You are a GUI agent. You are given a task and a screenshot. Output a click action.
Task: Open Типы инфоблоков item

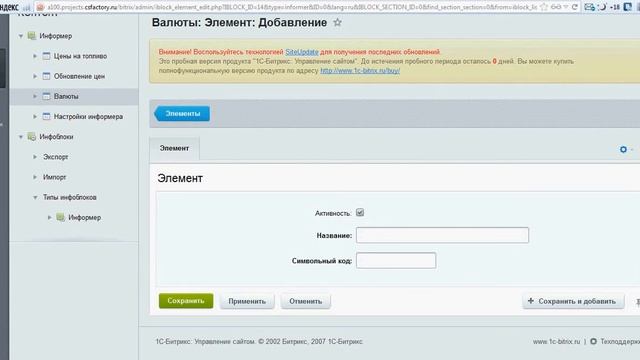70,197
